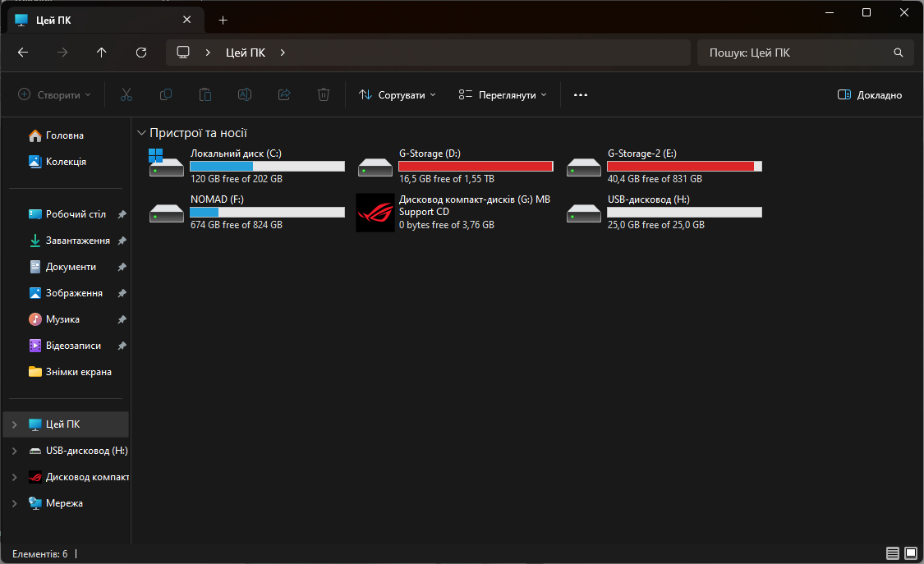
Task: Click the Delete trash icon
Action: click(x=324, y=94)
